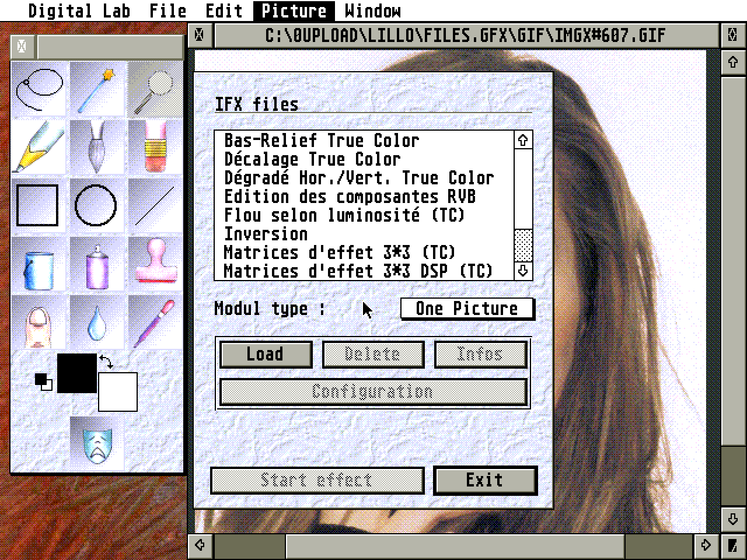Image resolution: width=747 pixels, height=560 pixels.
Task: Select the Smudge finger tool
Action: (38, 322)
